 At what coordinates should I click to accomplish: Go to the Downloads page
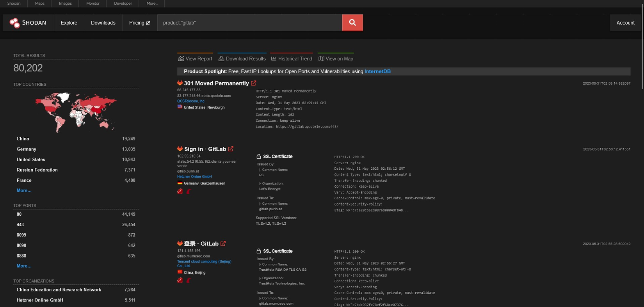[103, 23]
